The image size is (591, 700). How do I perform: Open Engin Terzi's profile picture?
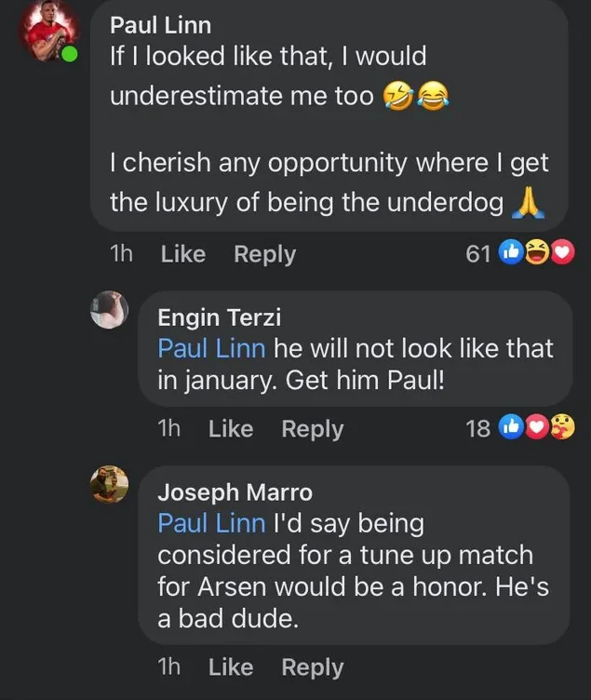[x=109, y=310]
